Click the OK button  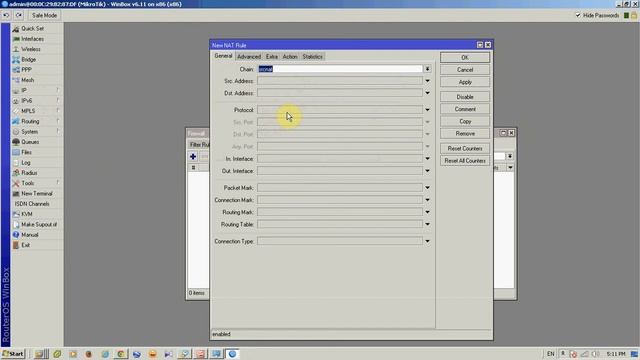click(465, 58)
